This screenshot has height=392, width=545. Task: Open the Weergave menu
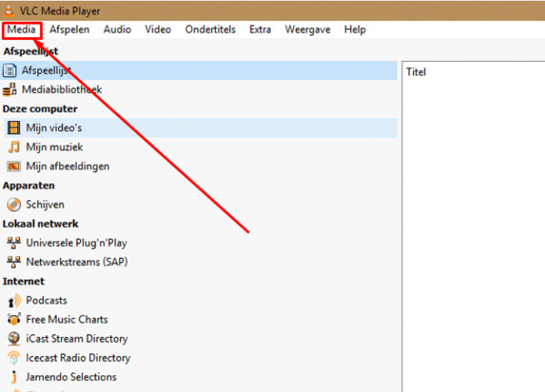pyautogui.click(x=307, y=30)
